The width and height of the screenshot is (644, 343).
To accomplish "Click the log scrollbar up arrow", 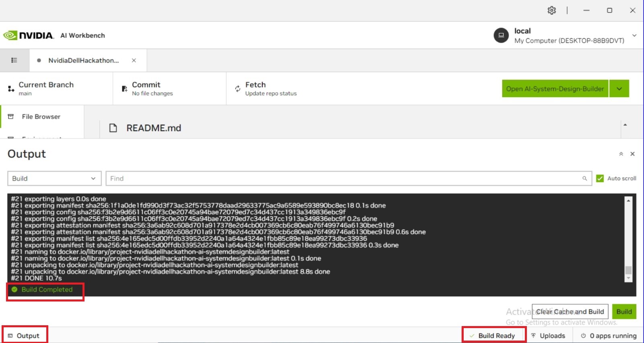I will click(x=628, y=200).
